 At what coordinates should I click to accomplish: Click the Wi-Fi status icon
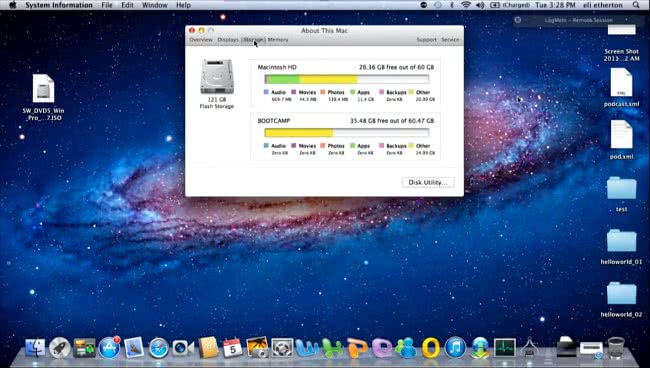(466, 5)
